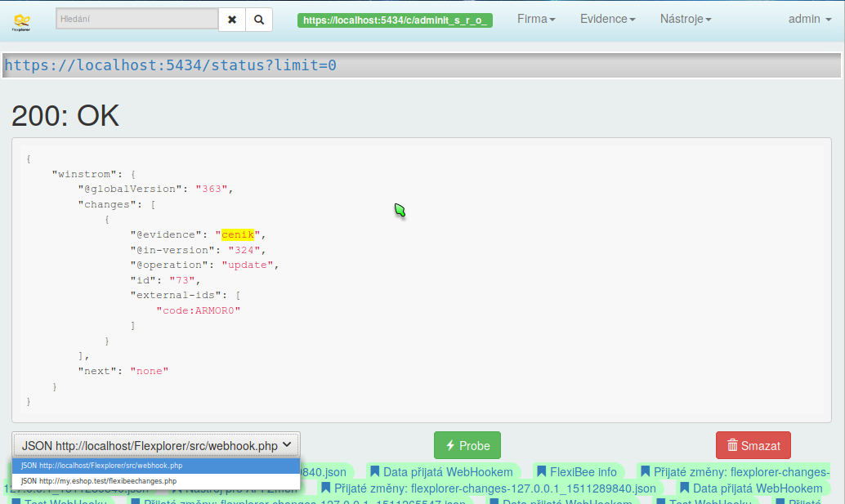Open the Flexplorer logo home link
This screenshot has height=504, width=845.
(21, 22)
